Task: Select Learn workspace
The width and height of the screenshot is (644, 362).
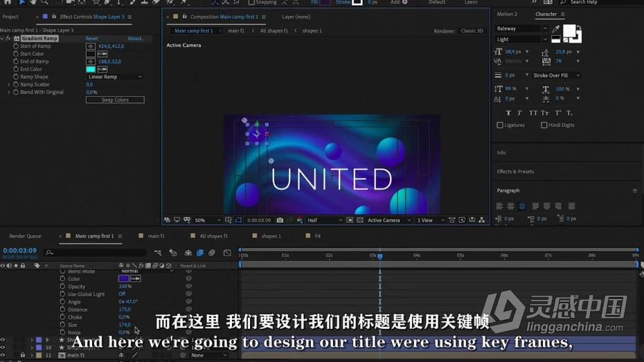Action: [471, 3]
